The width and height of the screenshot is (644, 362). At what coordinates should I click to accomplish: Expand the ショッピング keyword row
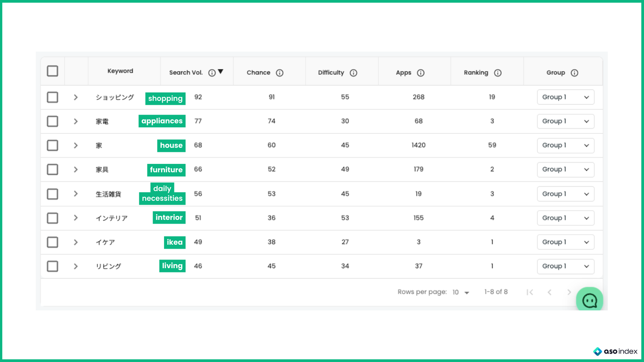click(x=76, y=97)
